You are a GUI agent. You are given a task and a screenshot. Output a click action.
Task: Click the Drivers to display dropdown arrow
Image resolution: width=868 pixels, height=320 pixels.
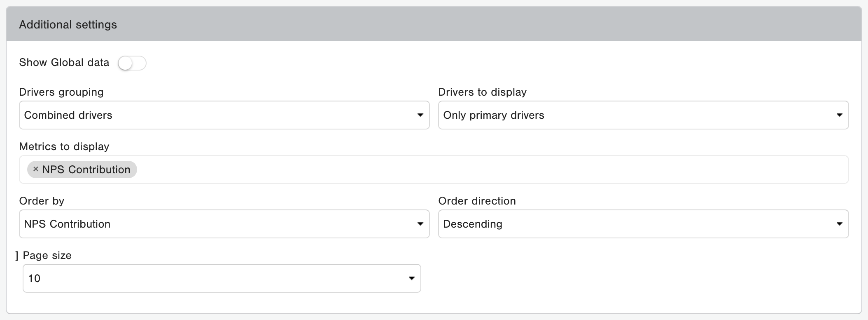pyautogui.click(x=839, y=115)
